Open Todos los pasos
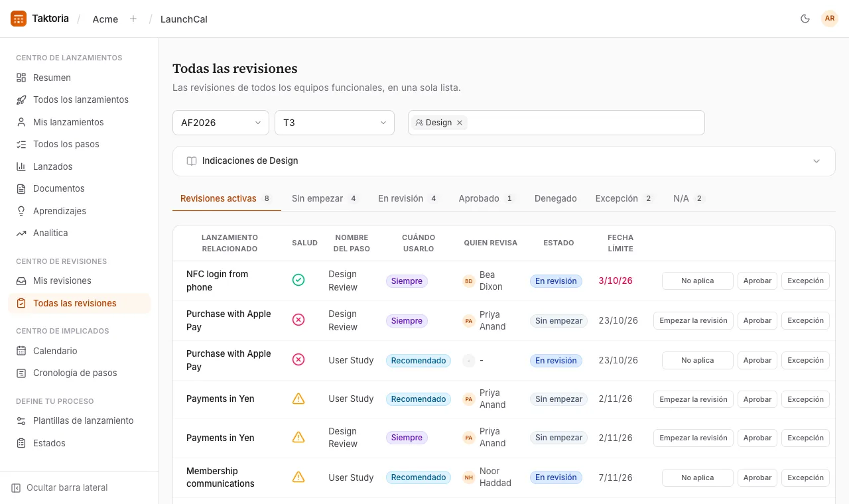The height and width of the screenshot is (504, 849). click(80, 144)
